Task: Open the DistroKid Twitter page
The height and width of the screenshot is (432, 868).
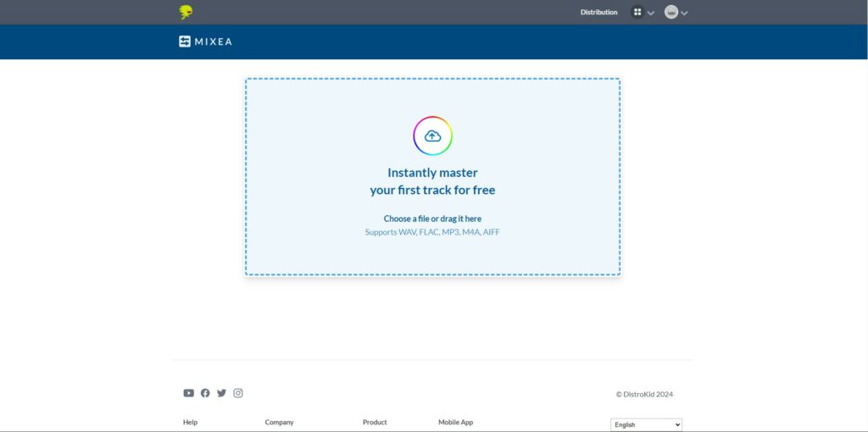Action: click(x=221, y=393)
